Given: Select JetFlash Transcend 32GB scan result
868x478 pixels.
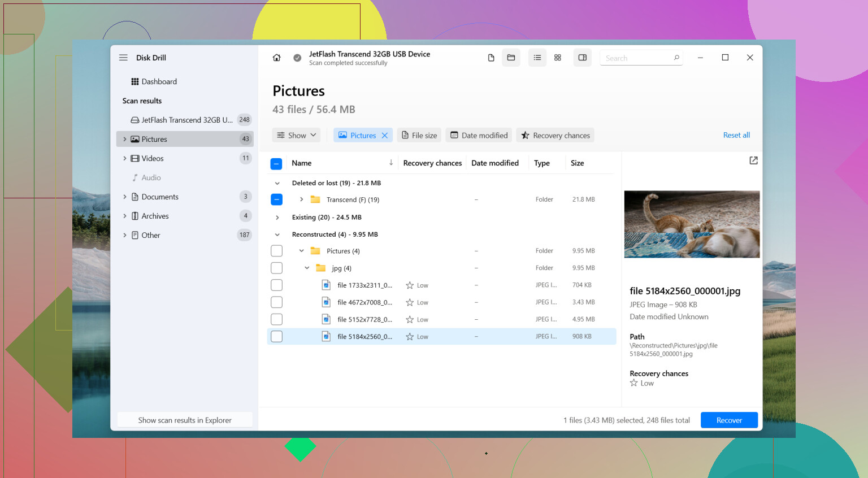Looking at the screenshot, I should pos(185,120).
